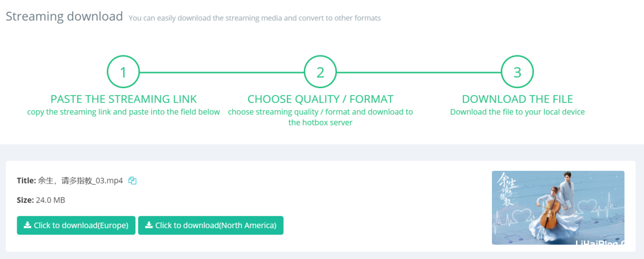Viewport: 644px width, 259px height.
Task: Click the page subtitle about converting formats
Action: [255, 18]
